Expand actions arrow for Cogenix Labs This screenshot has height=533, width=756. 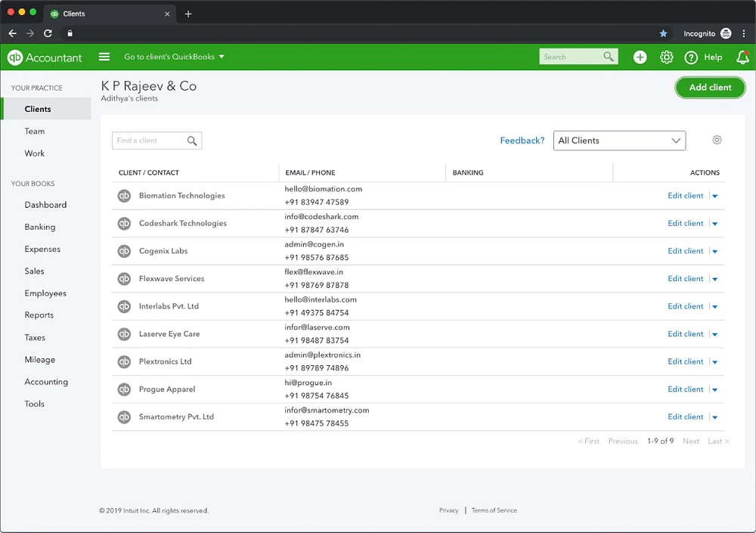coord(715,251)
